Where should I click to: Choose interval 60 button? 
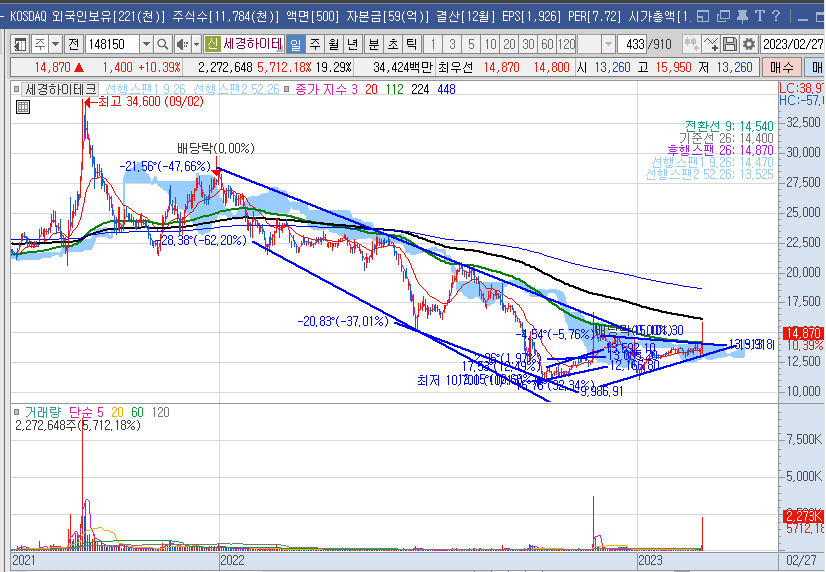click(x=547, y=44)
